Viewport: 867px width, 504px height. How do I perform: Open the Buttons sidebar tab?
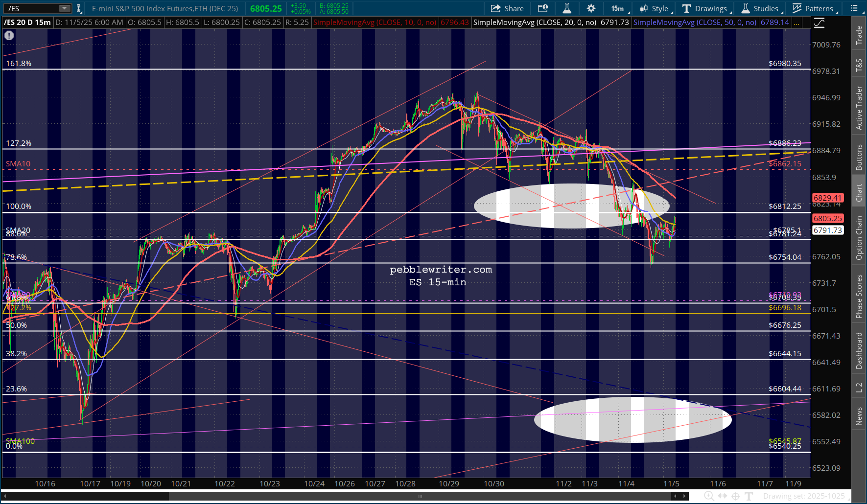859,157
